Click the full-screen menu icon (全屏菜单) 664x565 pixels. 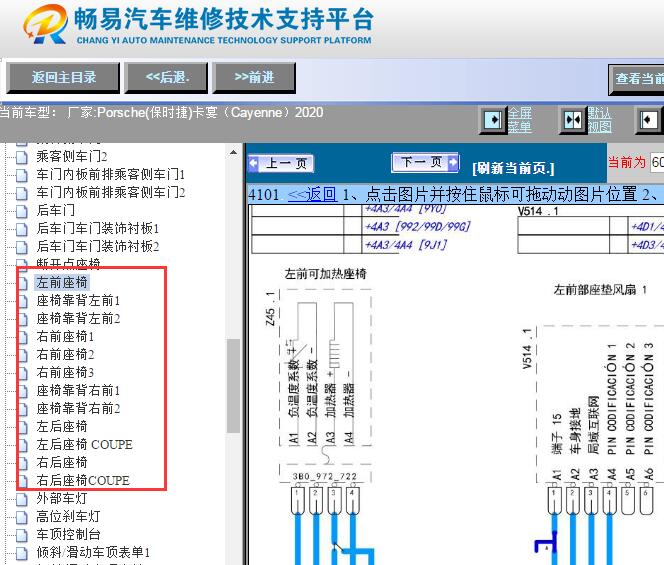pos(493,120)
